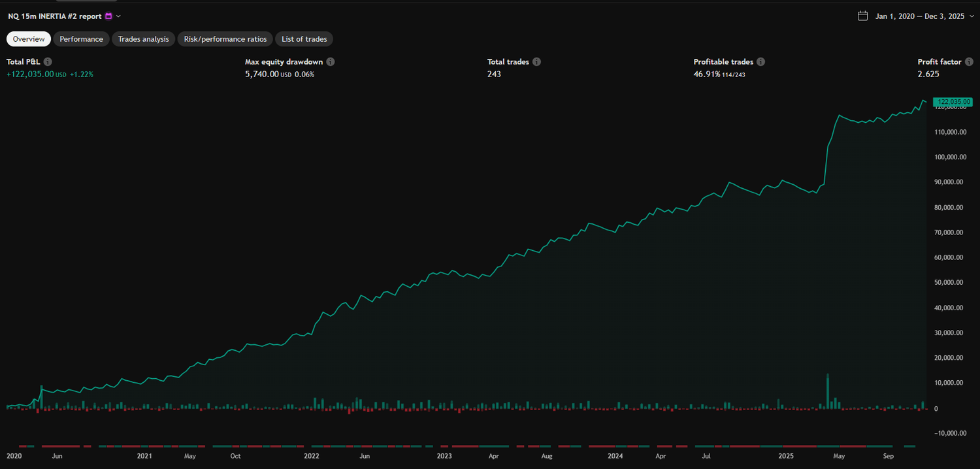Go to the Risk/performance ratios tab
The width and height of the screenshot is (980, 469).
point(225,39)
